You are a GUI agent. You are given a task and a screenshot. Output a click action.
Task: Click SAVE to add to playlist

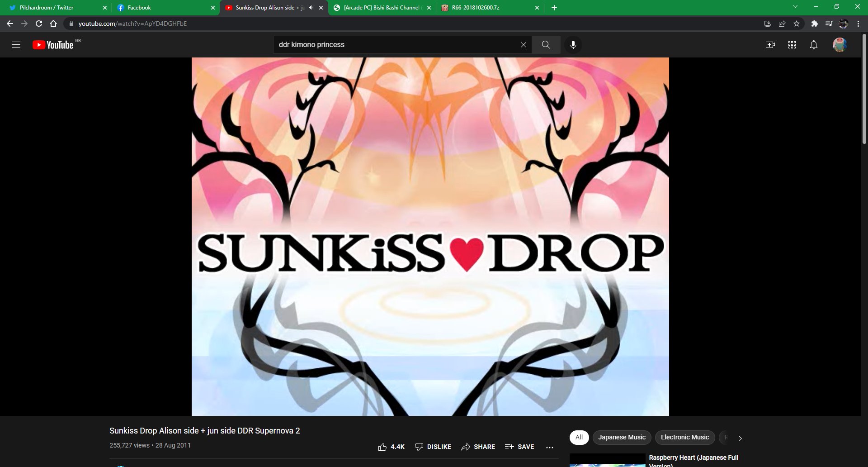tap(519, 447)
